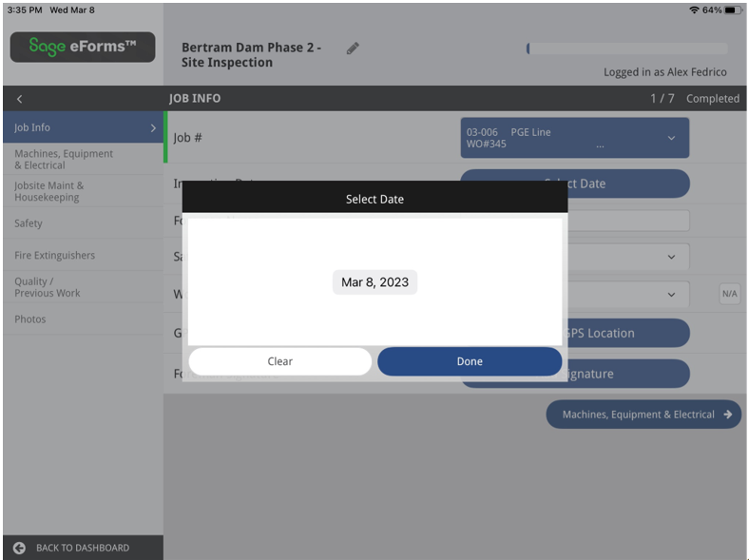Click the form completion progress bar
Screen dimensions: 749x560
pyautogui.click(x=627, y=48)
